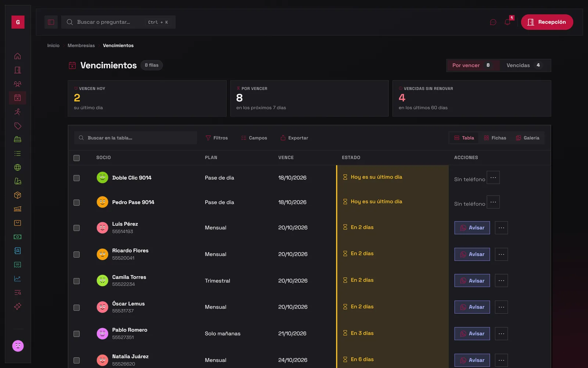This screenshot has height=368, width=588.
Task: Toggle the sidebar panel icon
Action: click(x=51, y=22)
